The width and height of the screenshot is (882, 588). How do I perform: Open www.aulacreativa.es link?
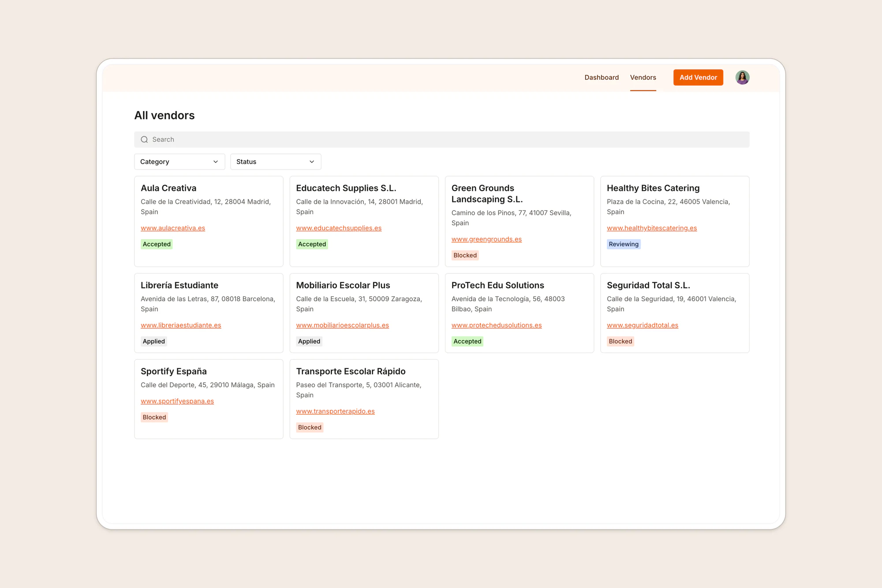point(173,228)
